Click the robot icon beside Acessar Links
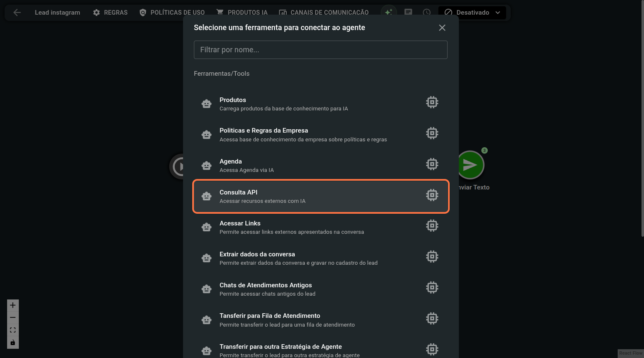The width and height of the screenshot is (644, 358). click(x=206, y=227)
